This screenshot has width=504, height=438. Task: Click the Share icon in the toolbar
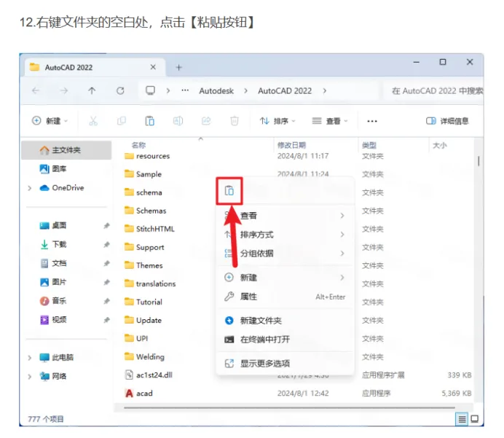pos(206,121)
